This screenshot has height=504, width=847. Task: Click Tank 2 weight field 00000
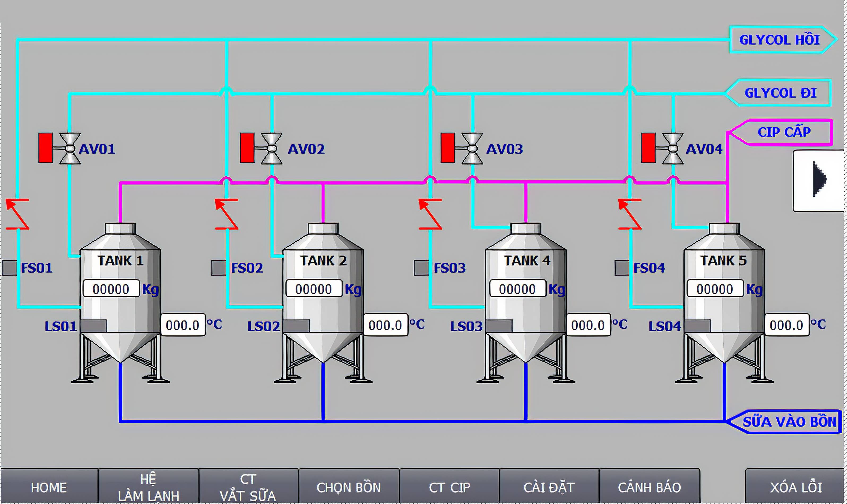click(314, 289)
